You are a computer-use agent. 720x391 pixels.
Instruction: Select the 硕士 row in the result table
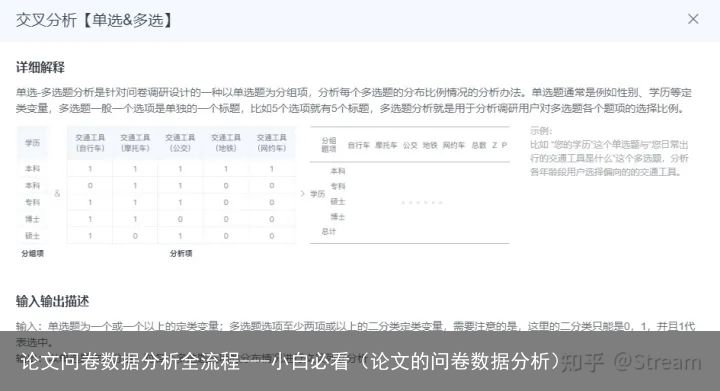pyautogui.click(x=338, y=201)
